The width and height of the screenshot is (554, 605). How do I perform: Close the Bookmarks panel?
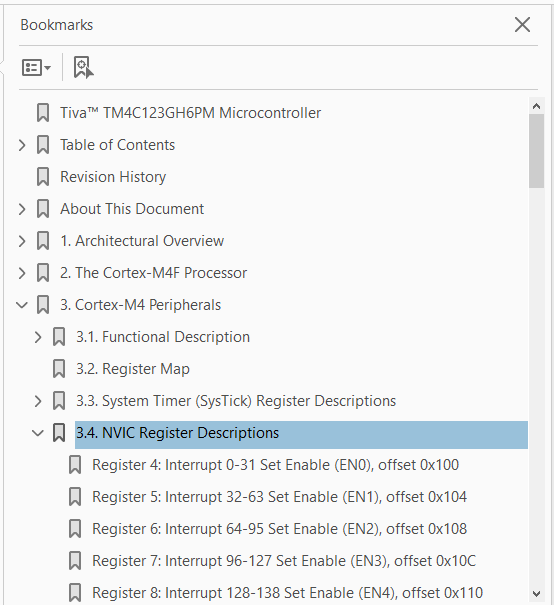[x=522, y=25]
